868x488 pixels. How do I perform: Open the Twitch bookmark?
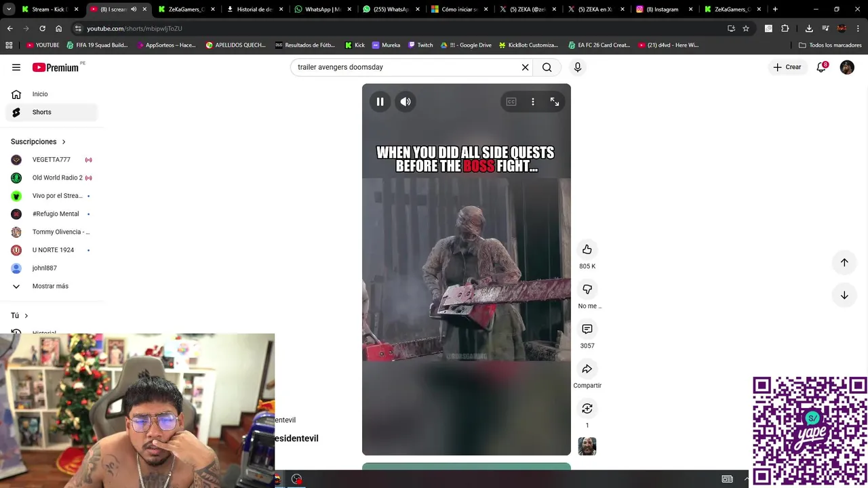(x=420, y=45)
